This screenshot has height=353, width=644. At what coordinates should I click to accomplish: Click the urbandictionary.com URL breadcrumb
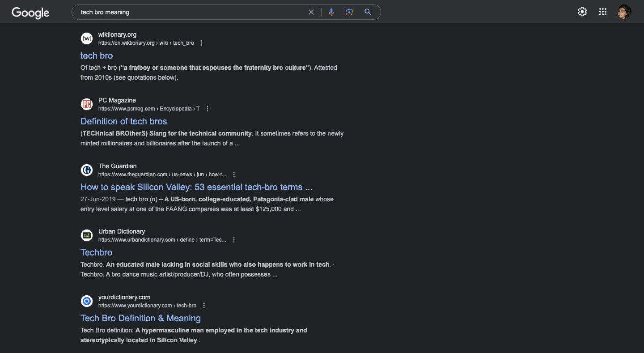[x=162, y=240]
